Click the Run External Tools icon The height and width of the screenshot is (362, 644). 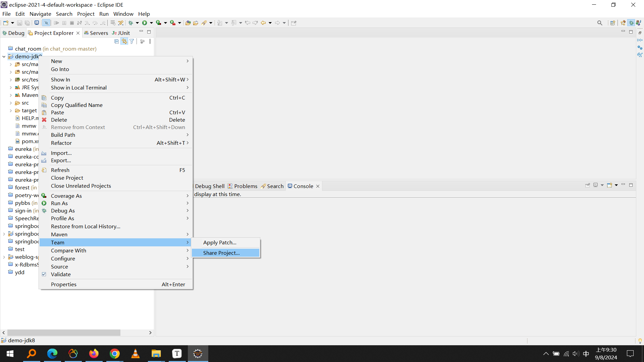point(173,23)
